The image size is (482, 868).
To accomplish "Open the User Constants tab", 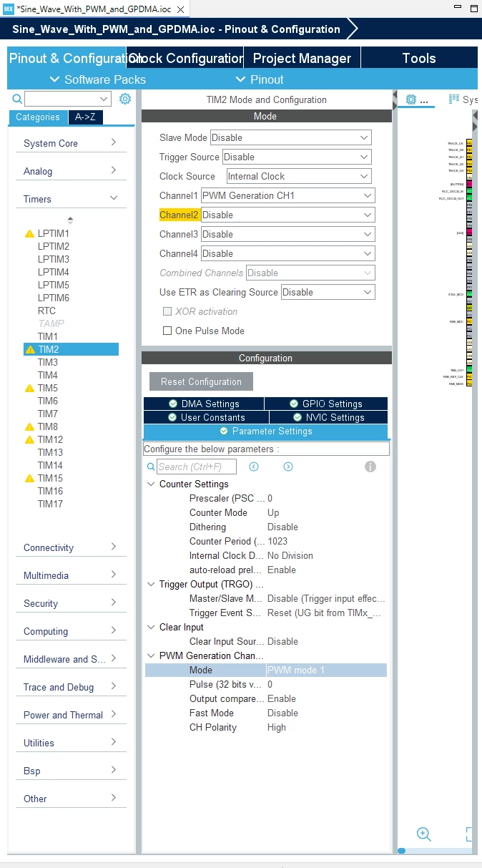I will coord(206,417).
